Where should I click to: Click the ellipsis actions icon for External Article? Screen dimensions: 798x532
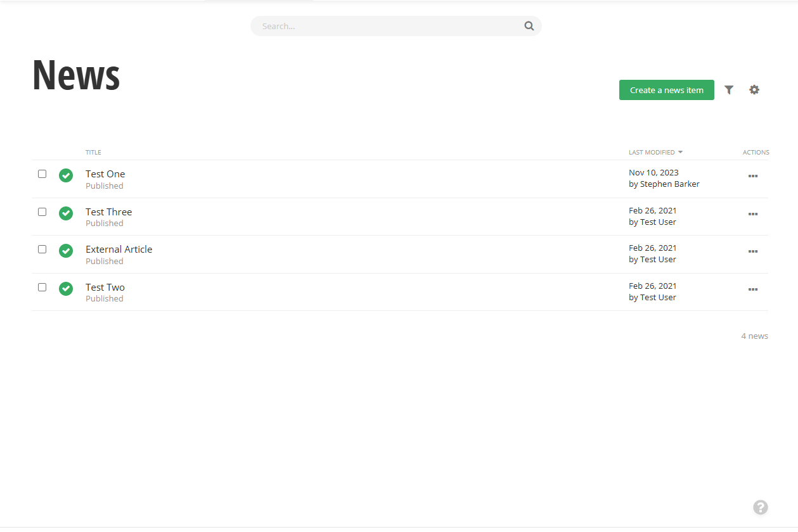click(x=753, y=251)
